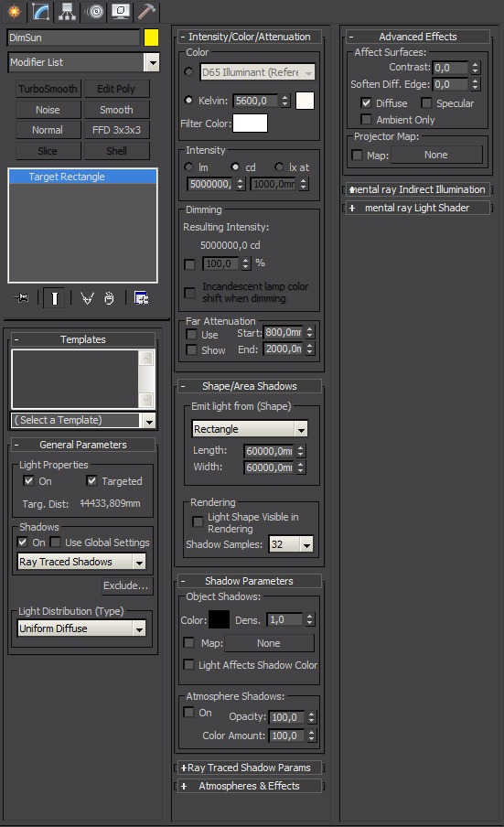Screen dimensions: 504x827
Task: Select the lx at radio button
Action: [279, 166]
